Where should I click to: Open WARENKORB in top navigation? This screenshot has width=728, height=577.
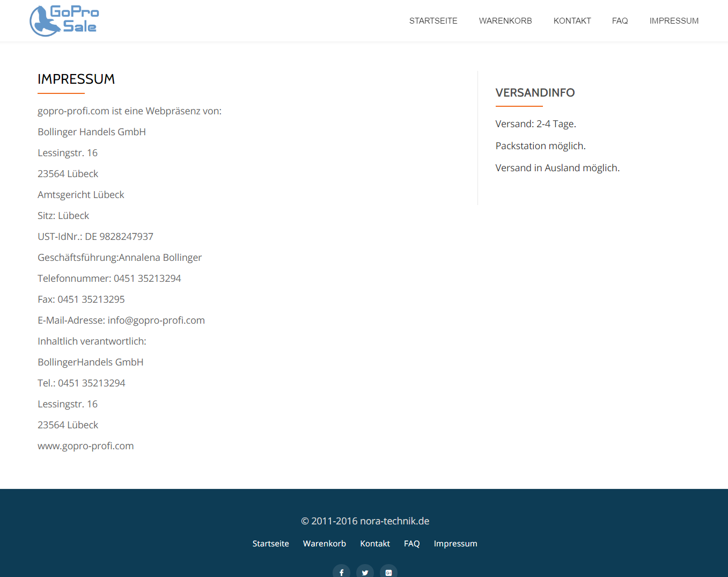(505, 21)
